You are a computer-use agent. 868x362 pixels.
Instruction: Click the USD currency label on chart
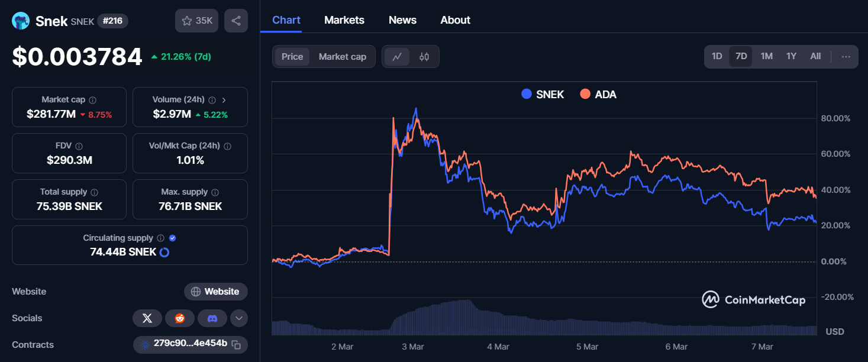coord(835,332)
